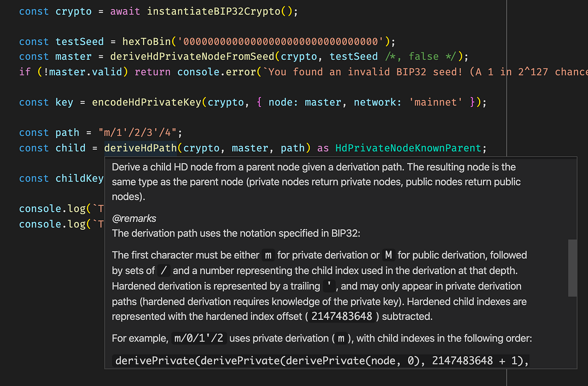Click the m/0/1'/2 example in the tooltip

coord(198,338)
